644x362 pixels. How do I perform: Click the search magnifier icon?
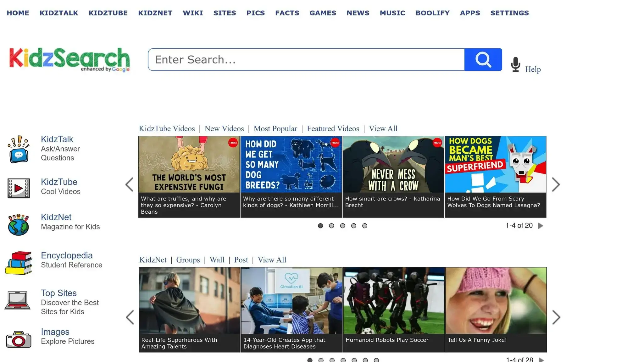coord(483,59)
